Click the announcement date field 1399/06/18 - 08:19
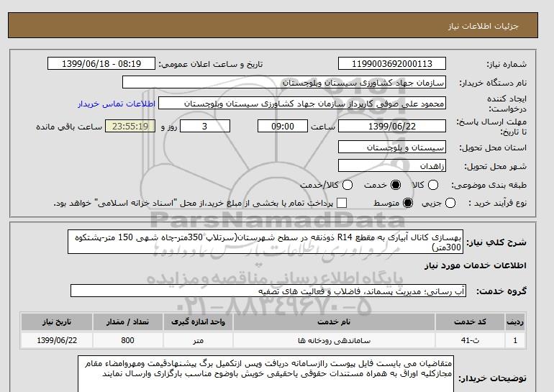The height and width of the screenshot is (392, 554). tap(101, 63)
